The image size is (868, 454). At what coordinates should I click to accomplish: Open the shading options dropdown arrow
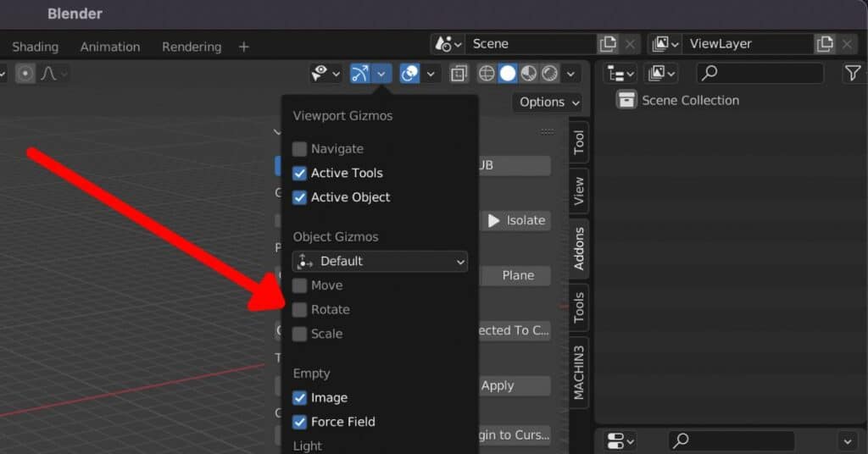[x=570, y=74]
